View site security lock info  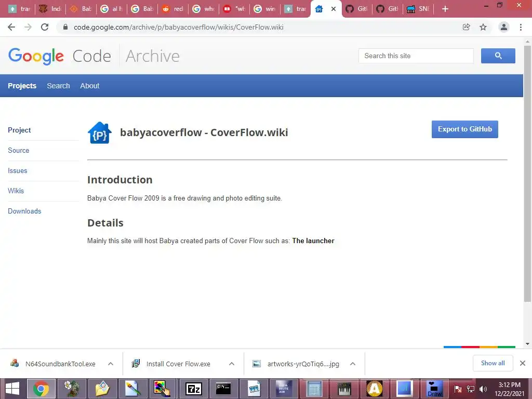click(65, 27)
